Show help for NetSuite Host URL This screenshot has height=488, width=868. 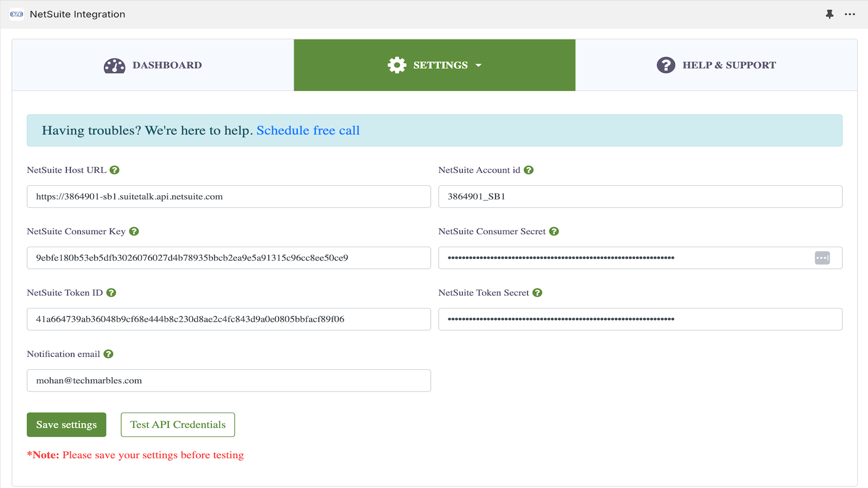[114, 170]
